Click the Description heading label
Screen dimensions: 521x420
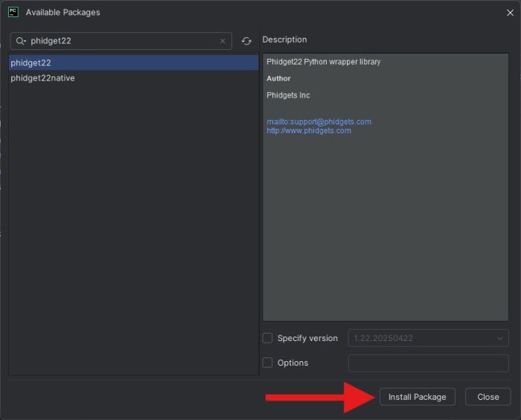point(284,39)
